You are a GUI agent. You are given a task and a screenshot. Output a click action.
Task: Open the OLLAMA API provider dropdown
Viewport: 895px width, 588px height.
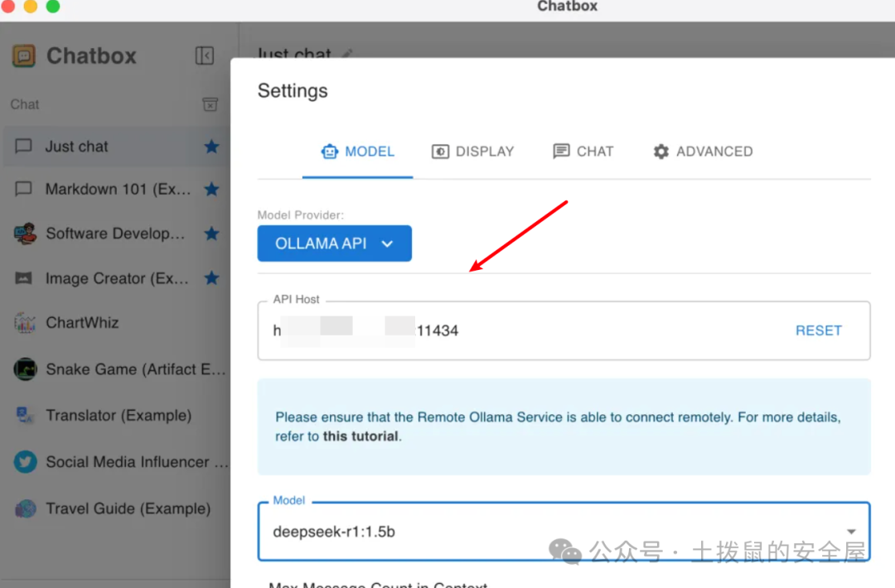(x=335, y=243)
